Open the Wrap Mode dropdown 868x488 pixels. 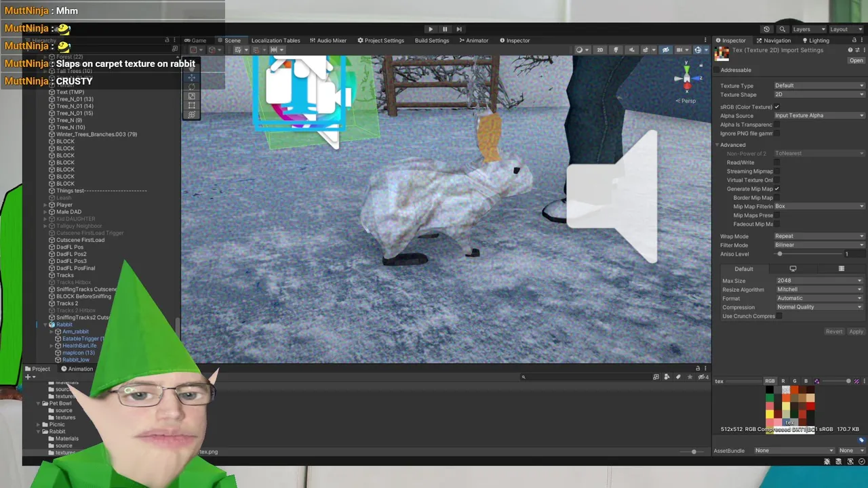tap(819, 236)
